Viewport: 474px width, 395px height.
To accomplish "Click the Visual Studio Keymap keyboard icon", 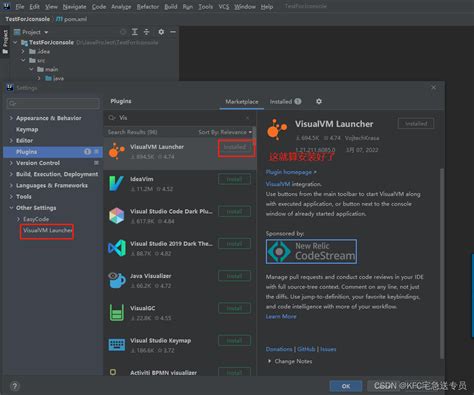I will pyautogui.click(x=116, y=345).
